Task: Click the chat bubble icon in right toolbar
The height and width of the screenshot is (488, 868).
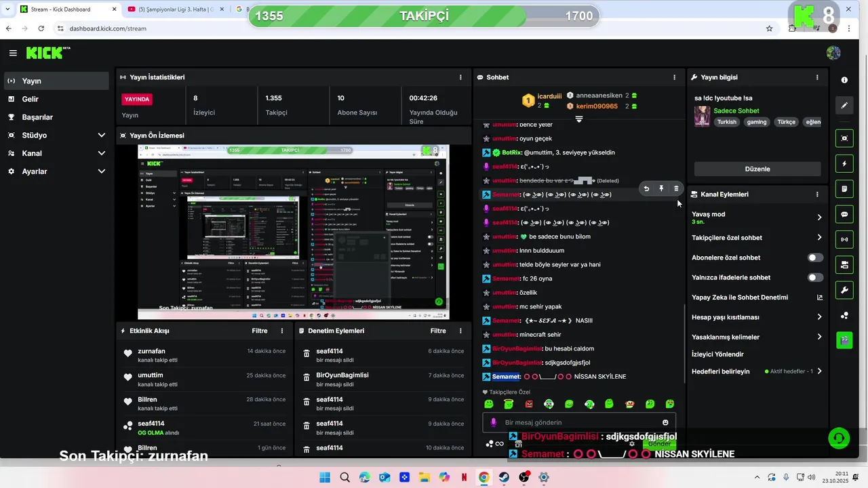Action: click(844, 214)
